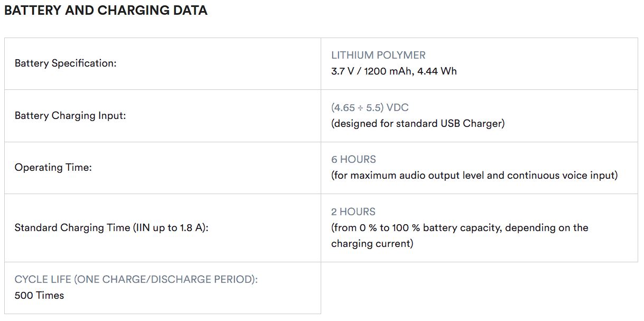Select the Battery Specification label cell

point(163,63)
